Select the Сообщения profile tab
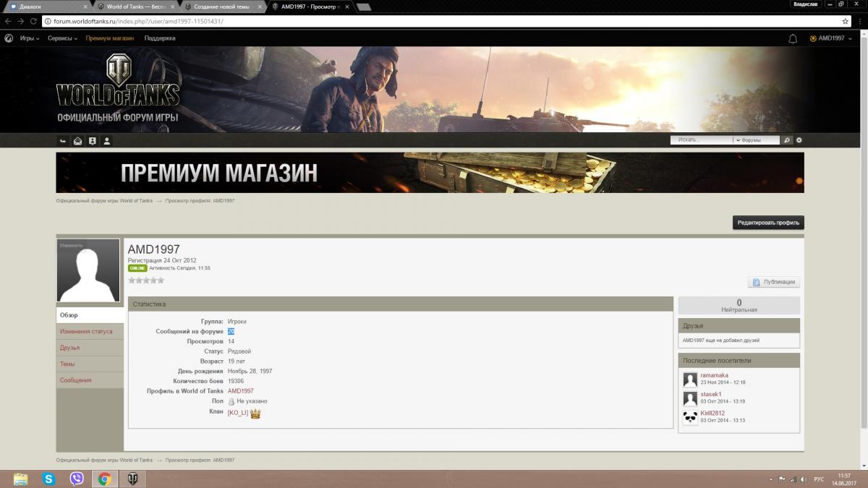This screenshot has width=868, height=488. [x=90, y=380]
